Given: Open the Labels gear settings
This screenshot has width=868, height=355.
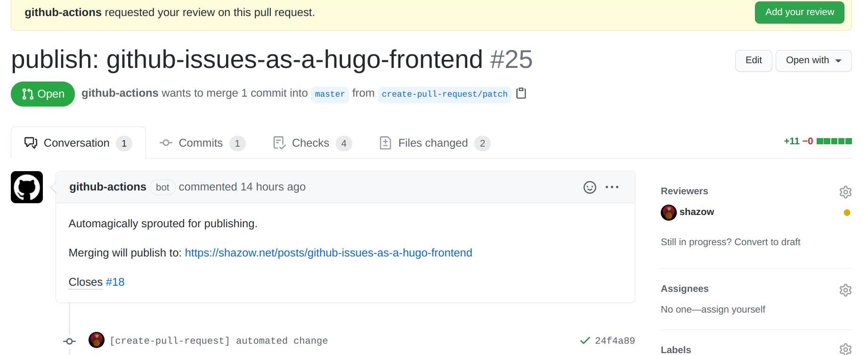Looking at the screenshot, I should pos(845,349).
